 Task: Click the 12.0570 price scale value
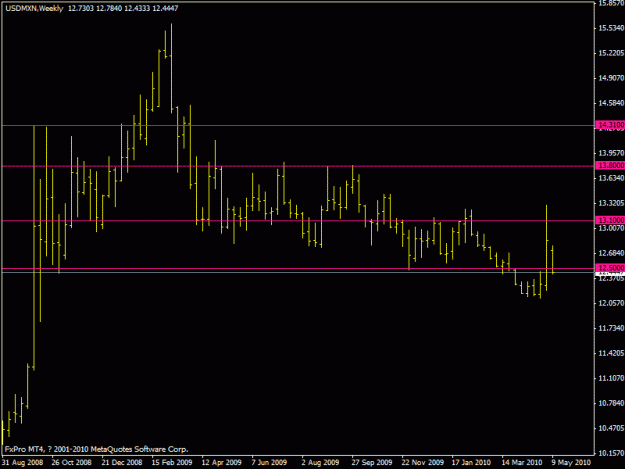(611, 303)
